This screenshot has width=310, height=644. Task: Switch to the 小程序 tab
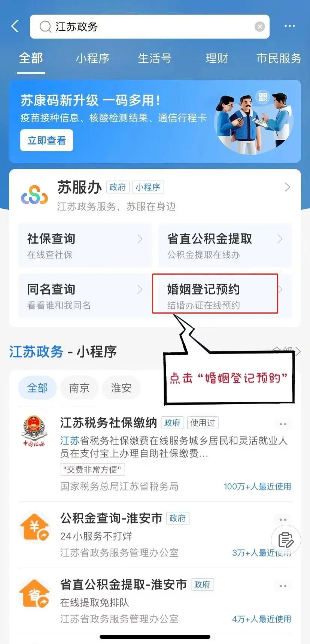click(x=92, y=58)
